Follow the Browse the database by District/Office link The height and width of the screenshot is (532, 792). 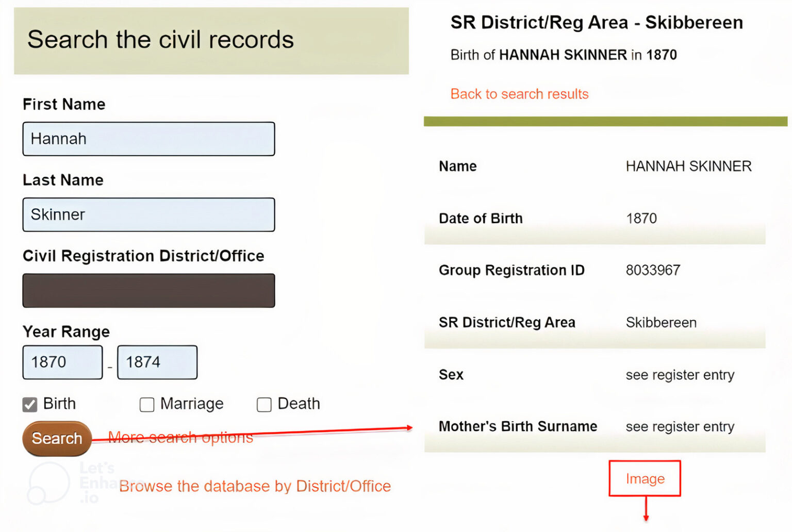pos(255,486)
